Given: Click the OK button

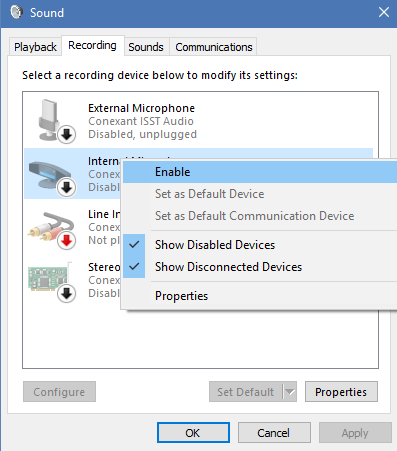Looking at the screenshot, I should [193, 433].
